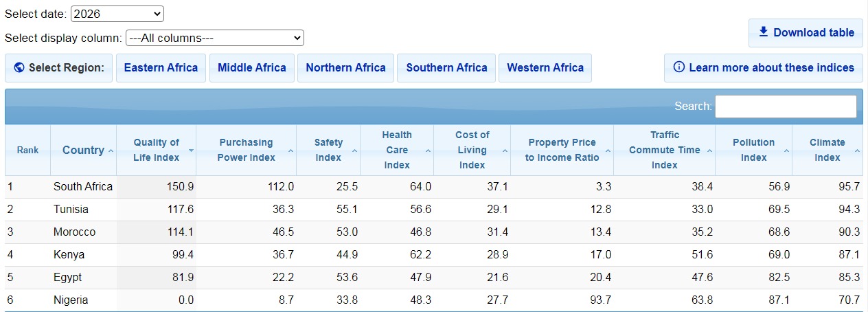This screenshot has height=312, width=868.
Task: Click the Climate Index sort arrow
Action: (x=857, y=151)
